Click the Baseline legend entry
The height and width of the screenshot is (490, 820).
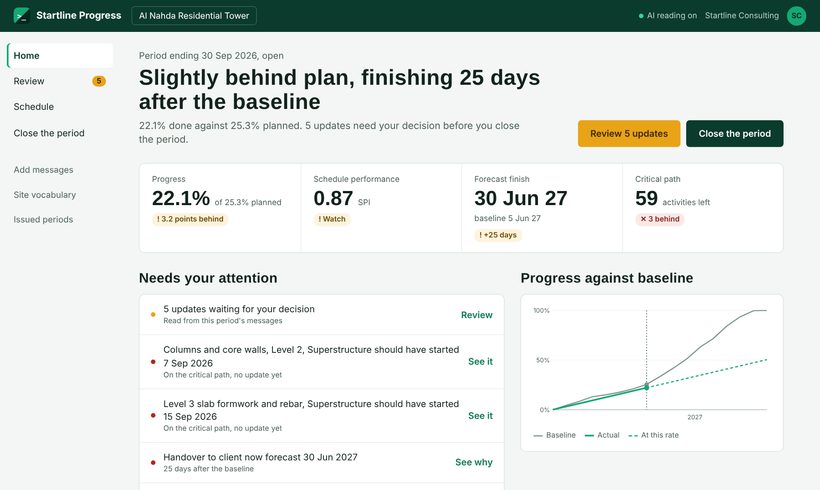click(x=555, y=435)
